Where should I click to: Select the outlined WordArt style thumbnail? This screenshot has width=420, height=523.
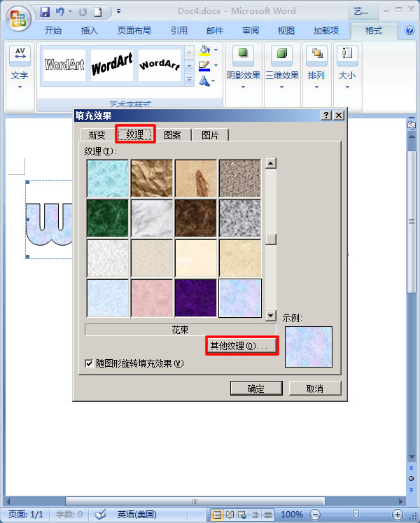tap(64, 64)
